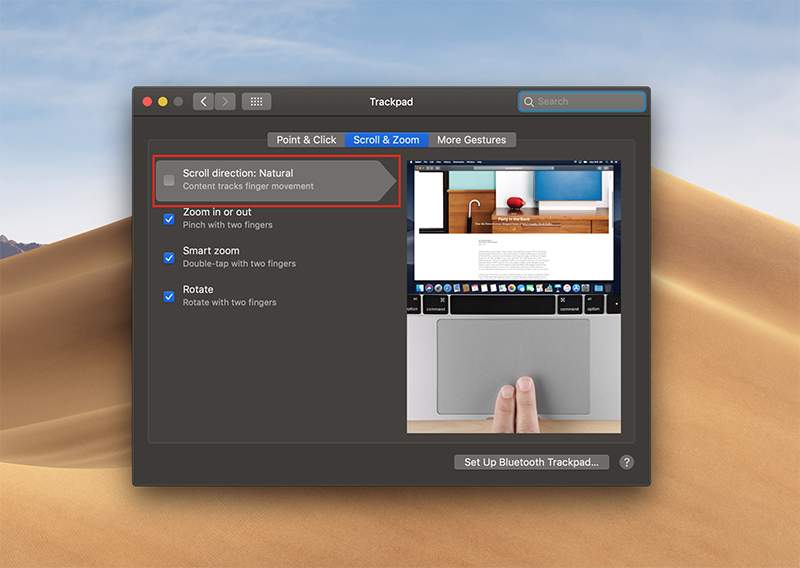
Task: Click the 'Double-tap with two fingers' description text
Action: click(x=239, y=264)
